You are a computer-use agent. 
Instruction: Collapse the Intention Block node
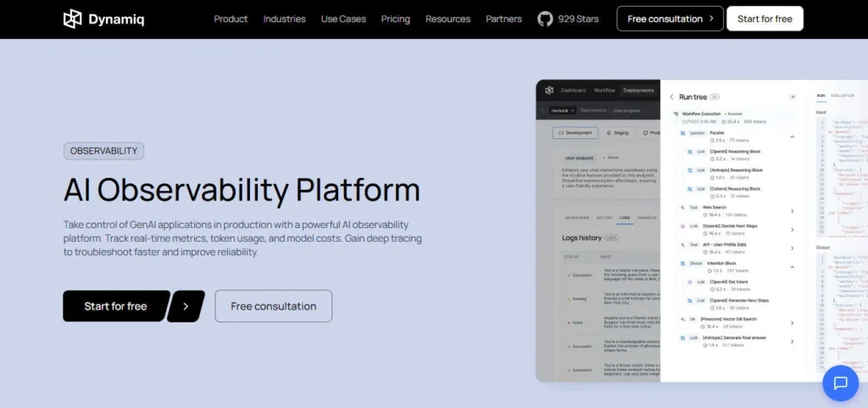click(x=793, y=267)
